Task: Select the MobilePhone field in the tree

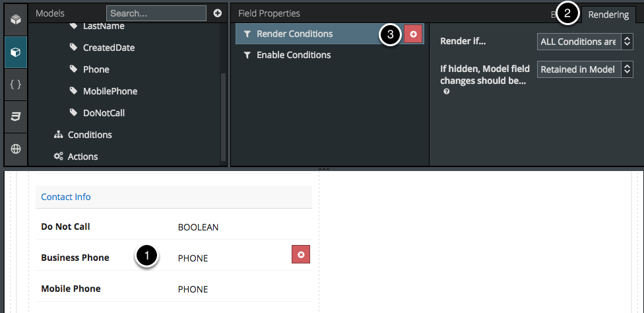Action: [110, 91]
